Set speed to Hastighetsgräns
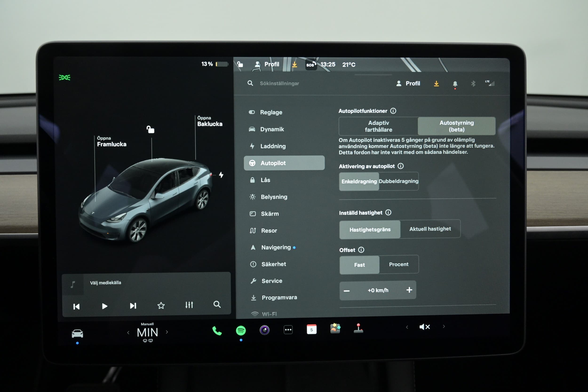This screenshot has width=588, height=392. point(370,230)
